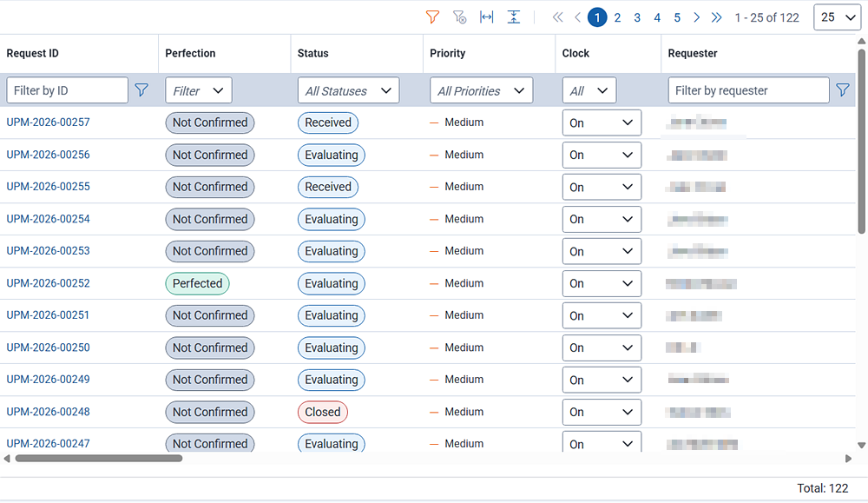868x503 pixels.
Task: Change Clock setting for UPM-2026-00257
Action: click(602, 122)
